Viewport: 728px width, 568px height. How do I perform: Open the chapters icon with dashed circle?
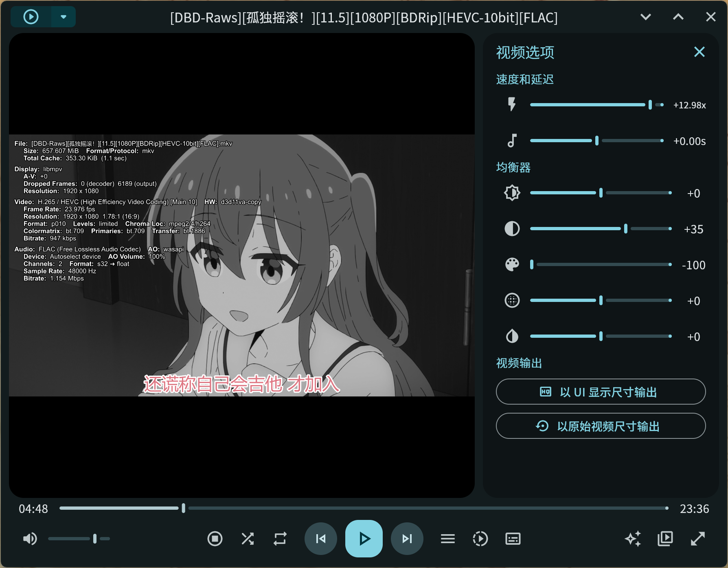coord(480,539)
